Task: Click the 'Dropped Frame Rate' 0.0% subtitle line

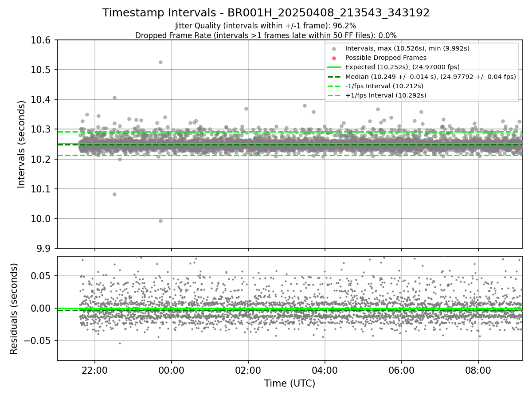Action: coord(266,35)
